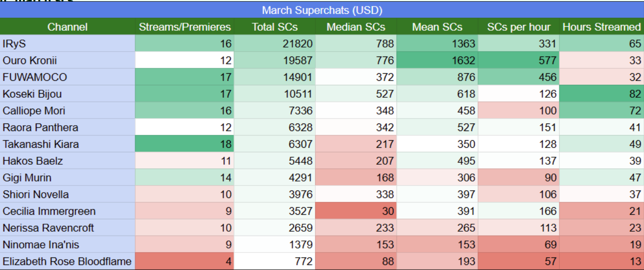This screenshot has width=644, height=270.
Task: Select the Mean SCs column header
Action: coord(437,27)
